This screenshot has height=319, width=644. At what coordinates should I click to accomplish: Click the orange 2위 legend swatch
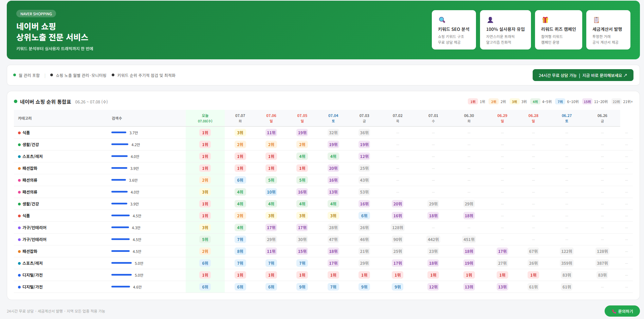coord(493,102)
